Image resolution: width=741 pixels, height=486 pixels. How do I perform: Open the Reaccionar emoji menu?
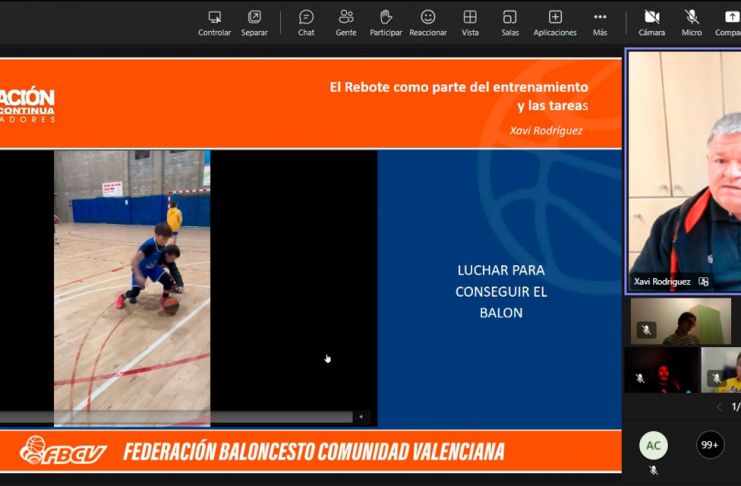pos(428,23)
